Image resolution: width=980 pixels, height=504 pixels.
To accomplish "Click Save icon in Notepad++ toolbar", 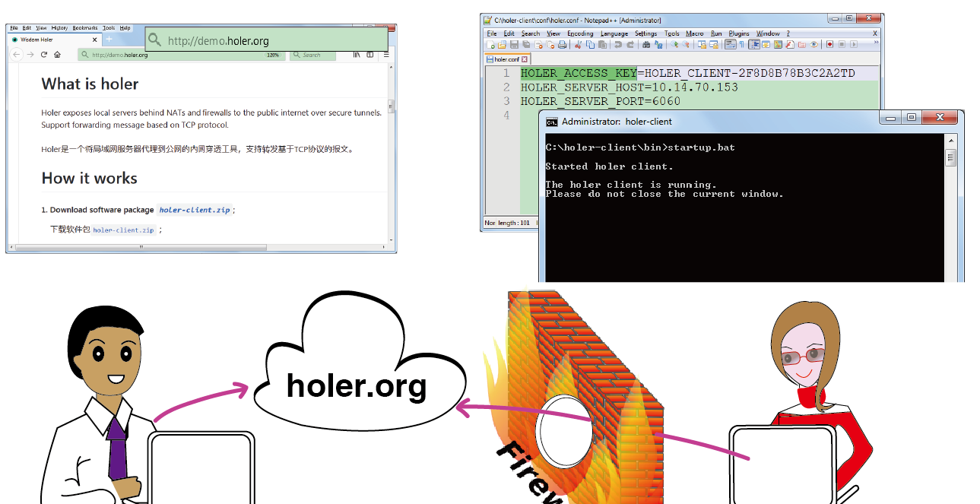I will [x=514, y=44].
